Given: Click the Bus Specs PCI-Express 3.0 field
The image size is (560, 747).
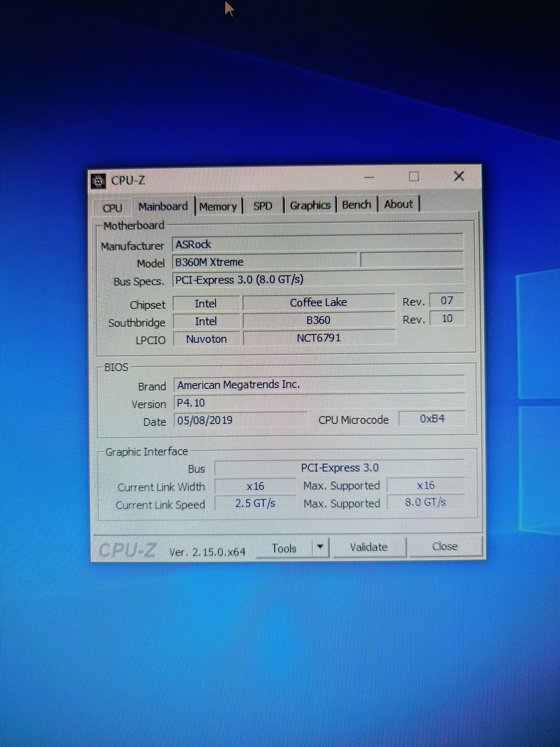Looking at the screenshot, I should pyautogui.click(x=318, y=279).
